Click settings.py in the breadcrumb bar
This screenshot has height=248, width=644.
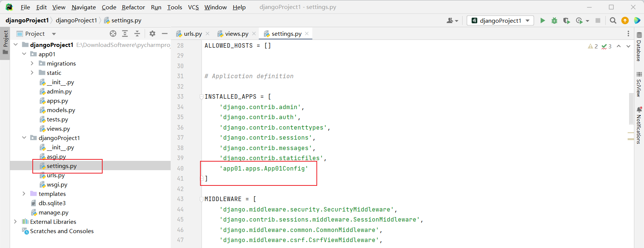click(123, 20)
